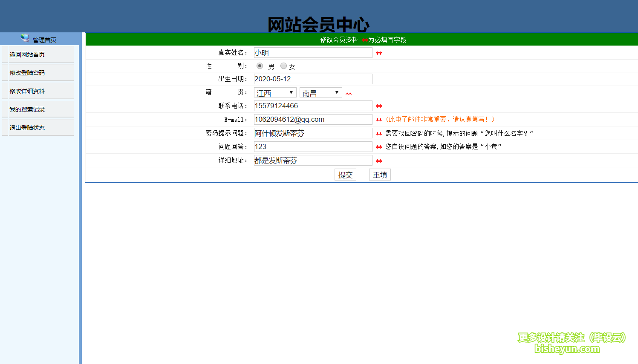Click the 问题回答 answer field
638x364 pixels.
pyautogui.click(x=313, y=147)
